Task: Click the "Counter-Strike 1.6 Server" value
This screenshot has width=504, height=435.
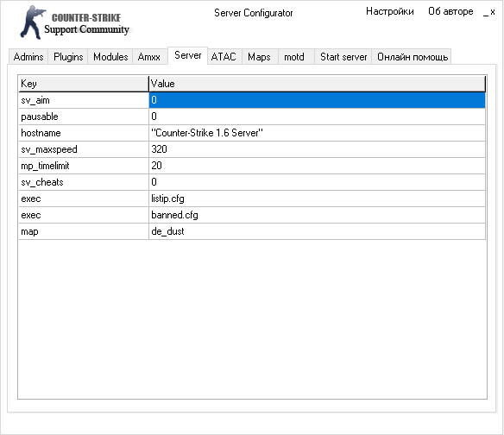Action: 318,133
